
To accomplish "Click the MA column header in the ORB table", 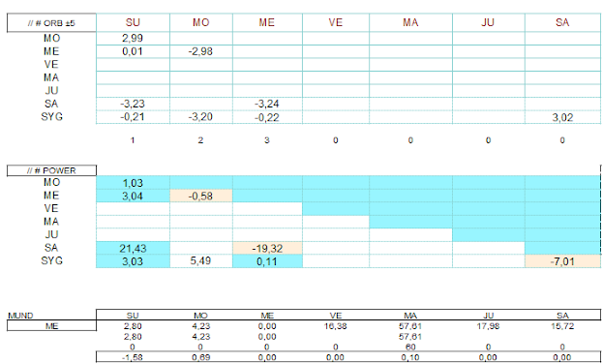I will tap(410, 22).
